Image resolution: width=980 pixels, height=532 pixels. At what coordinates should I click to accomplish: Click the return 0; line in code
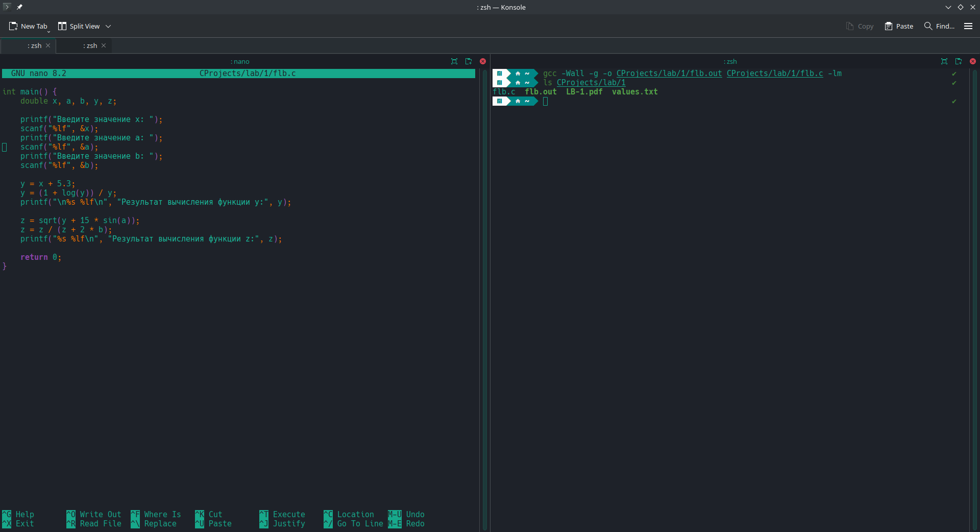[41, 257]
